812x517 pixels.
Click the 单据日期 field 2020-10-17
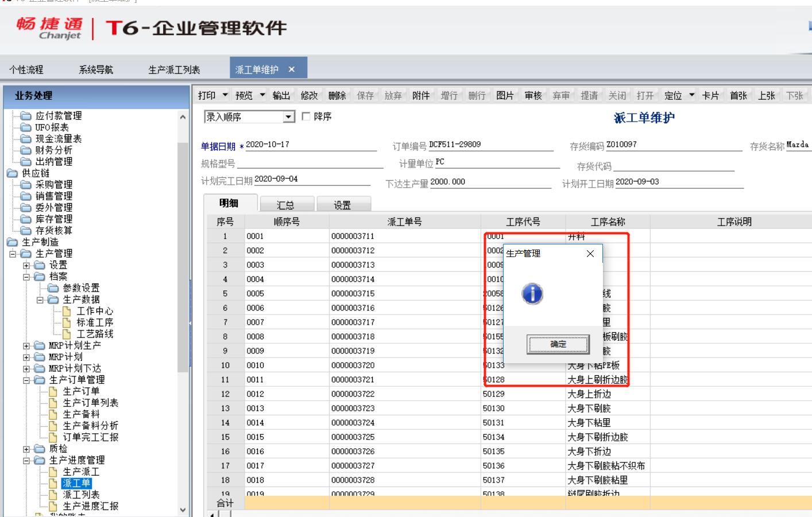click(311, 145)
